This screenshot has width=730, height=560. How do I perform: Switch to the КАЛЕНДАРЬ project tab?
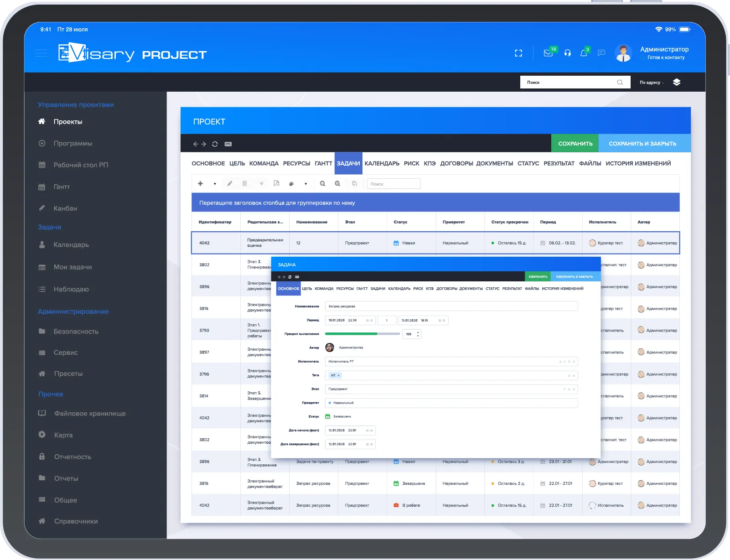click(382, 163)
